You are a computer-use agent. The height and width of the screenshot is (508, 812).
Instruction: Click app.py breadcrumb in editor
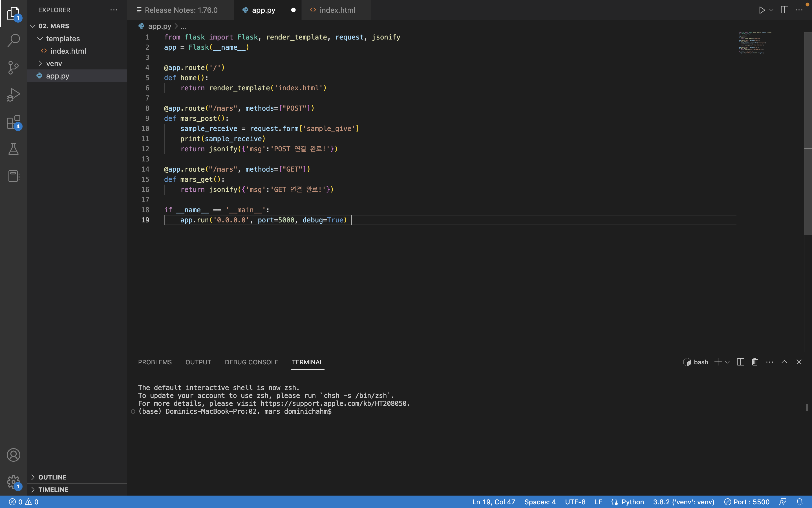(159, 26)
